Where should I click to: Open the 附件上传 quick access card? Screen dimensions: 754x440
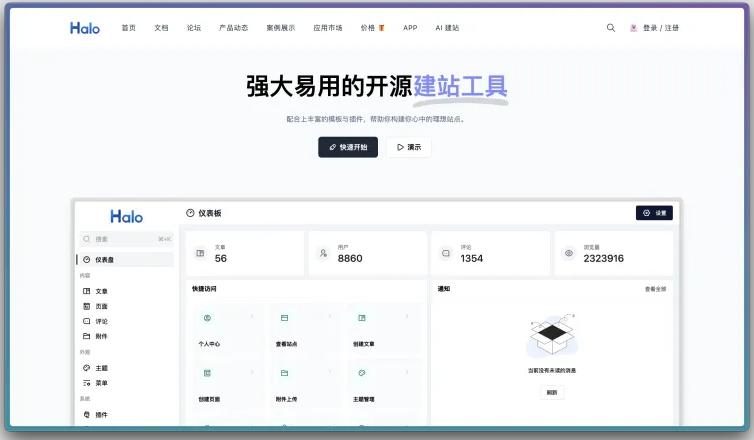[x=302, y=384]
